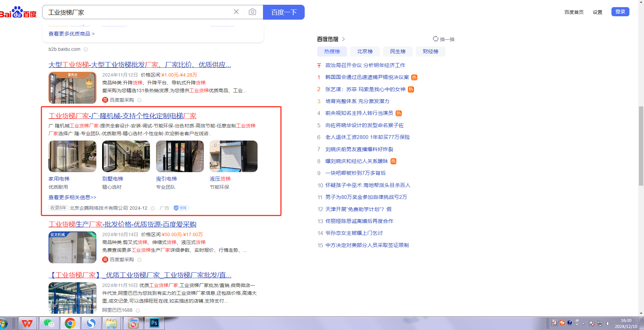Open the 工业货梯生产厂家 批发价格 result link
644x330 pixels.
pos(122,224)
